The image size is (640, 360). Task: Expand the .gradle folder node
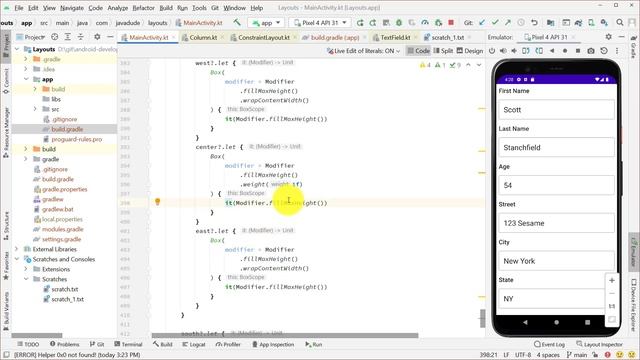tap(26, 59)
